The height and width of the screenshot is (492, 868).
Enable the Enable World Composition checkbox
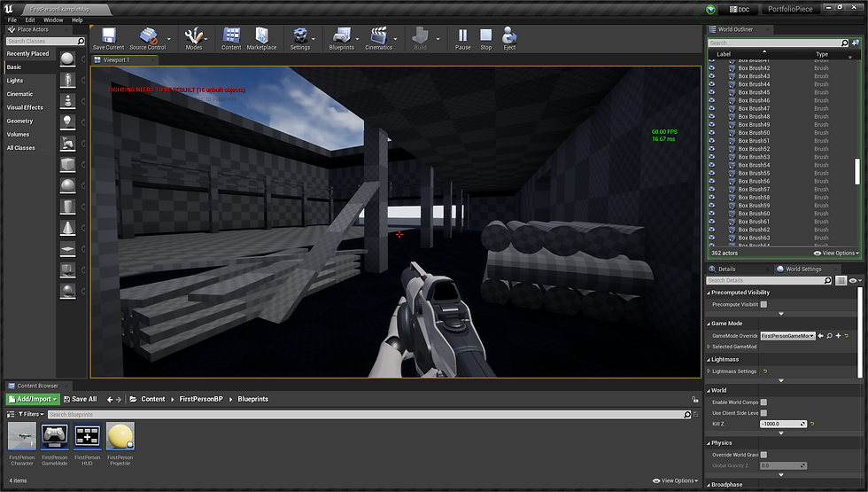click(x=763, y=402)
